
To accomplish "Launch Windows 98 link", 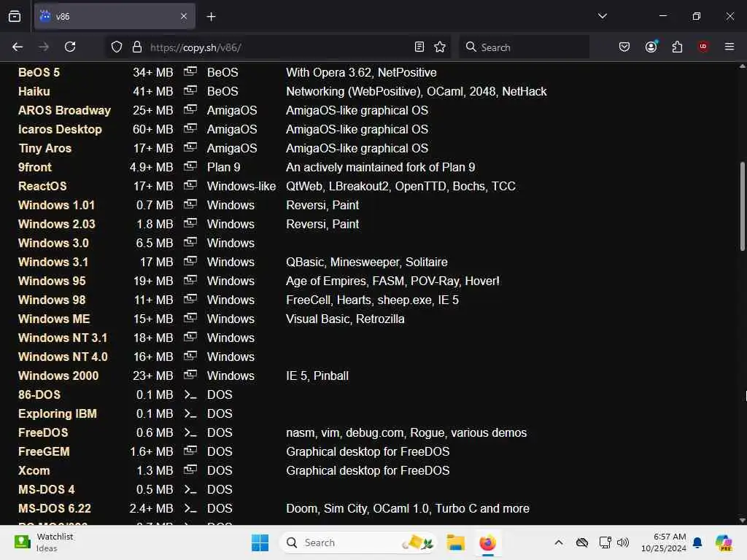I will (52, 300).
